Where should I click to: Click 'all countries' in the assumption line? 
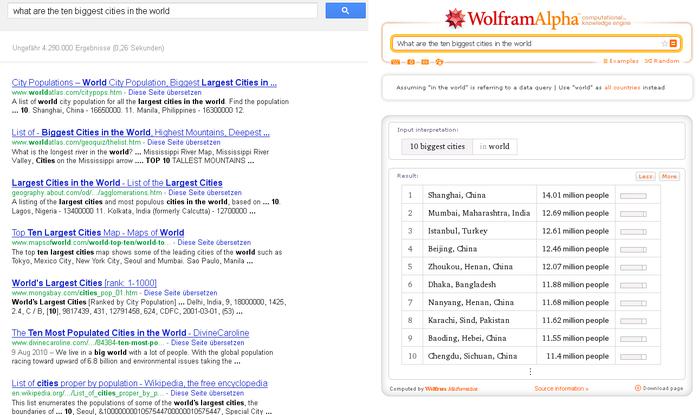622,87
